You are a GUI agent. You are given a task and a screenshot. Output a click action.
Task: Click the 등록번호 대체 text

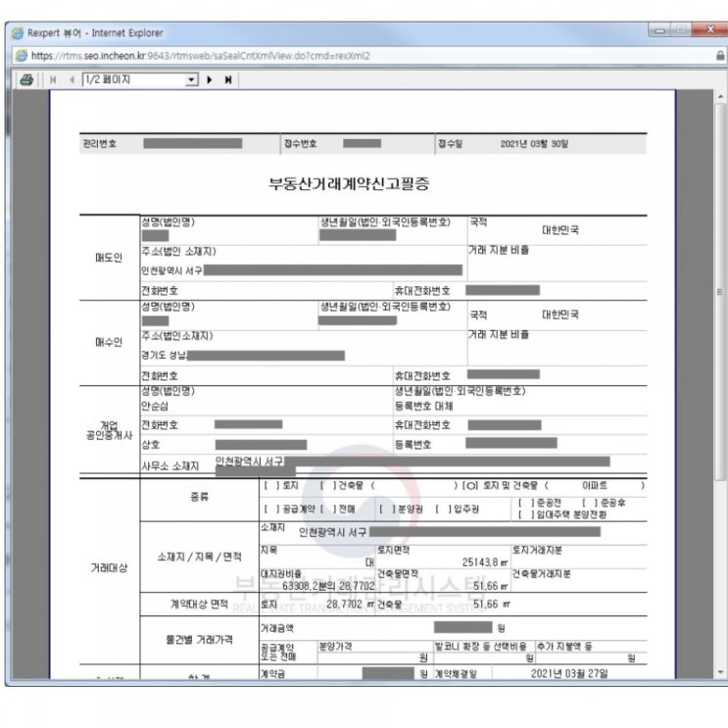[424, 407]
